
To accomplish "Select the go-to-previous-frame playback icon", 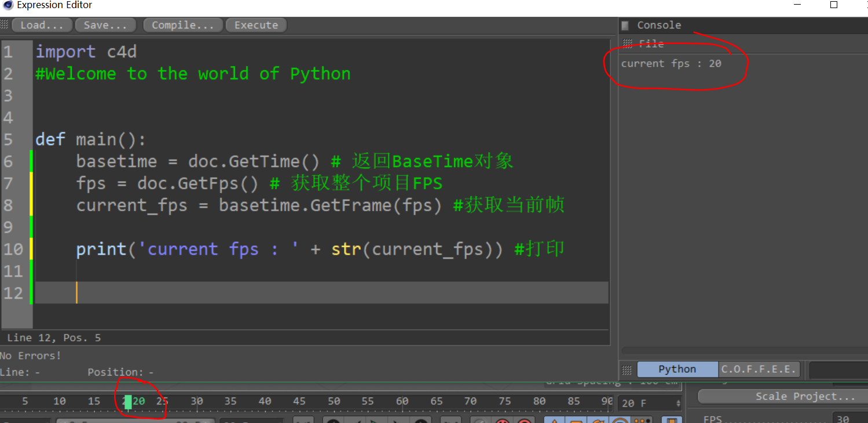I will pos(358,421).
